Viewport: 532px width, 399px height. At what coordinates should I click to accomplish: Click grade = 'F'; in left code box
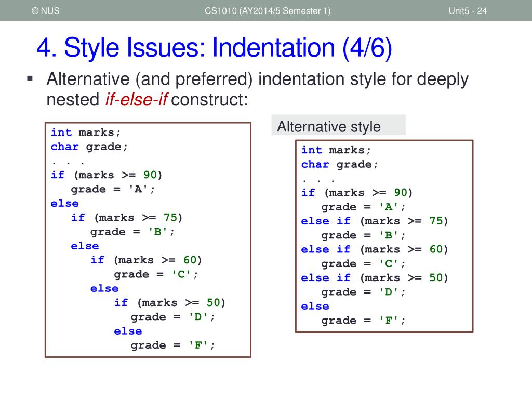(172, 345)
